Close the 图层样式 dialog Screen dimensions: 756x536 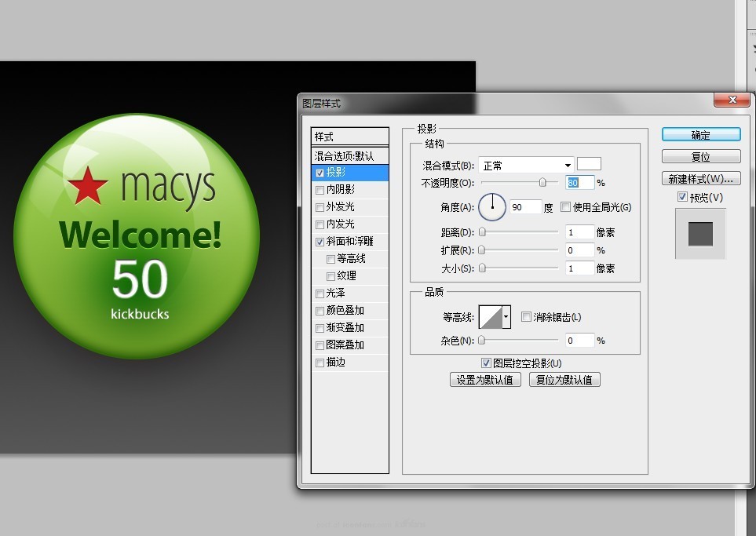pos(732,100)
